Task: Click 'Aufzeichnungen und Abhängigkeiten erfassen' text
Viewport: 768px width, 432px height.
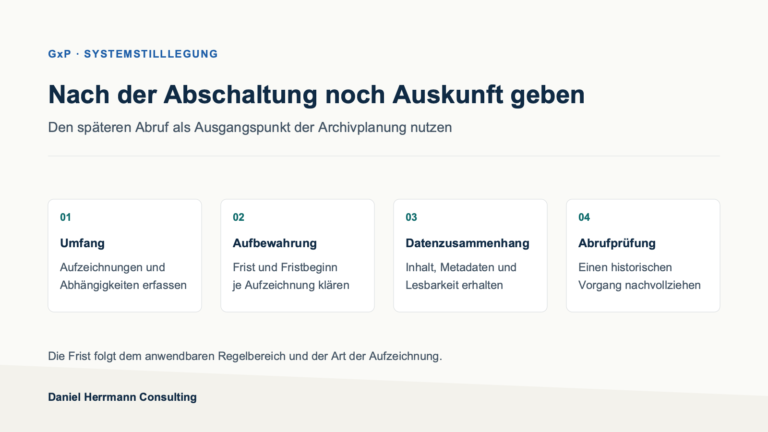Action: (x=123, y=276)
